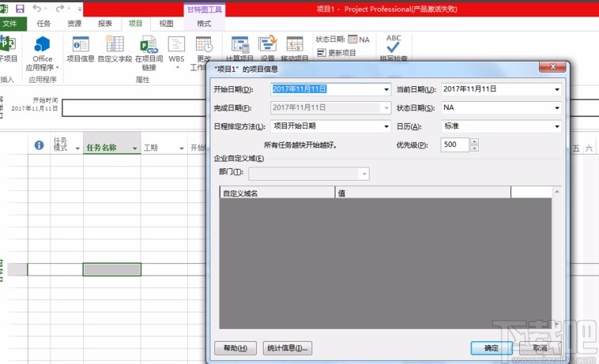Click 移动项目 ribbon icon
Viewport: 599px width, 364px height.
pos(295,44)
